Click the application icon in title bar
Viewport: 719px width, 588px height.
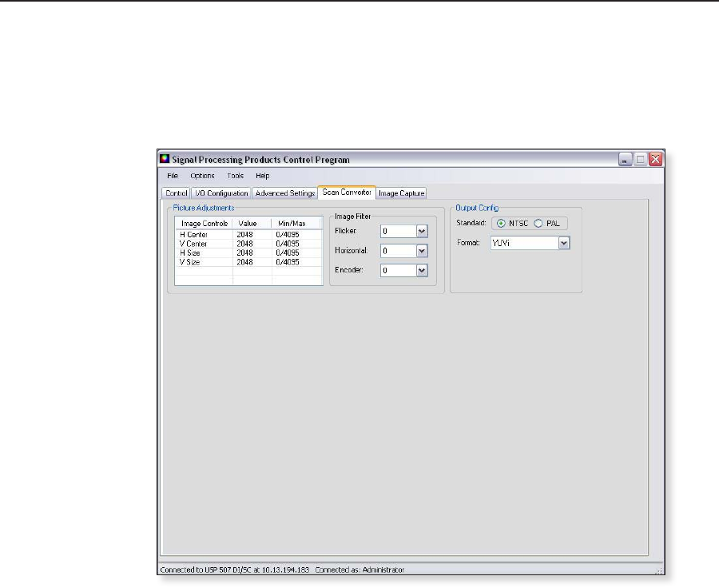coord(165,159)
